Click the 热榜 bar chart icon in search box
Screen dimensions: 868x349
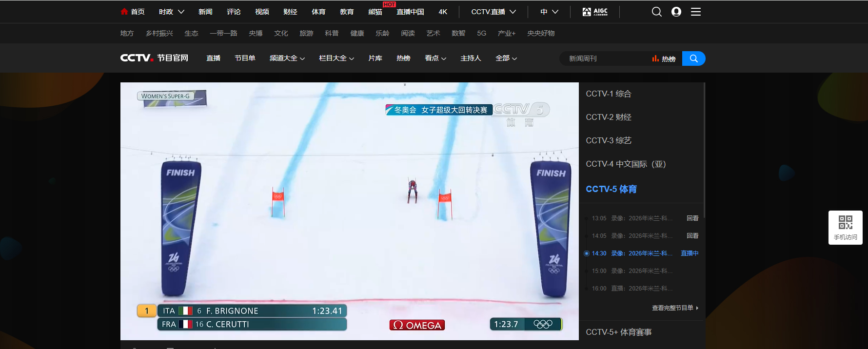pos(655,58)
